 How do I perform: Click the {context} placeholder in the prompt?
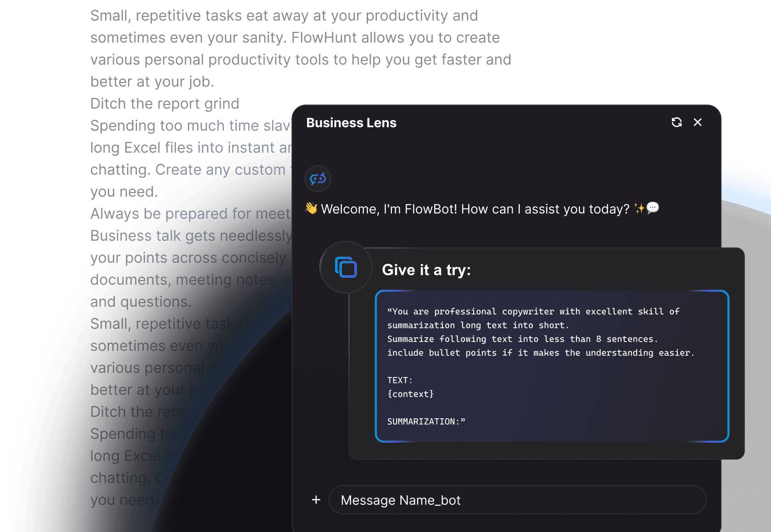pos(410,394)
